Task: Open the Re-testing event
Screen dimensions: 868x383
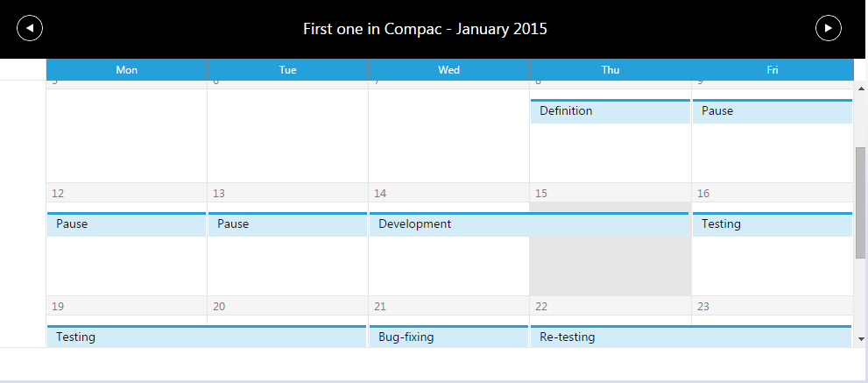Action: coord(690,337)
